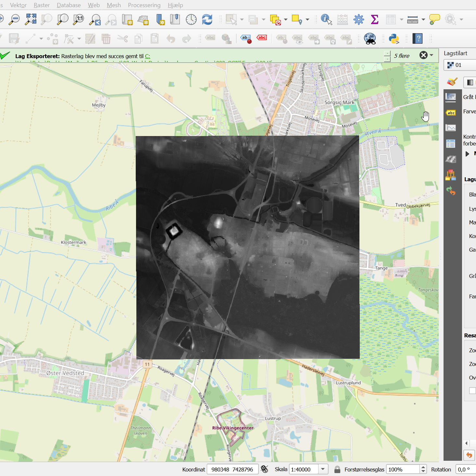
Task: Open the Deselect Features dropdown arrow
Action: [286, 19]
